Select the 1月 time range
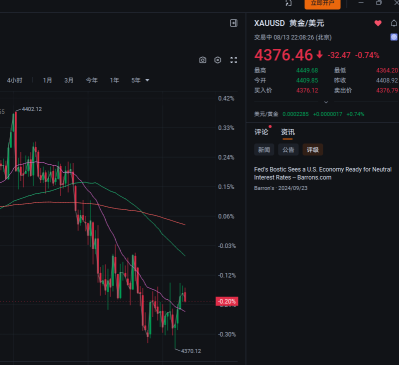This screenshot has width=399, height=365. coord(47,80)
